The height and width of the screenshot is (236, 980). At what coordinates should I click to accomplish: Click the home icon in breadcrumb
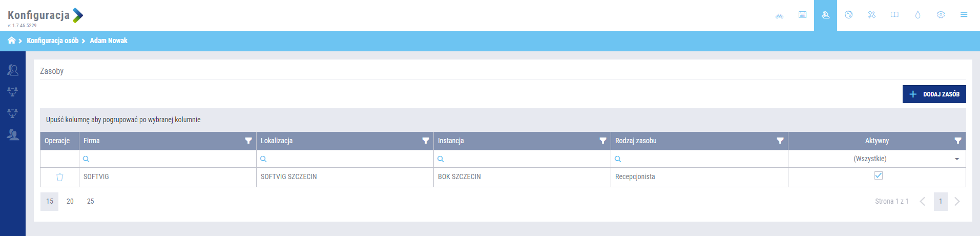tap(11, 41)
